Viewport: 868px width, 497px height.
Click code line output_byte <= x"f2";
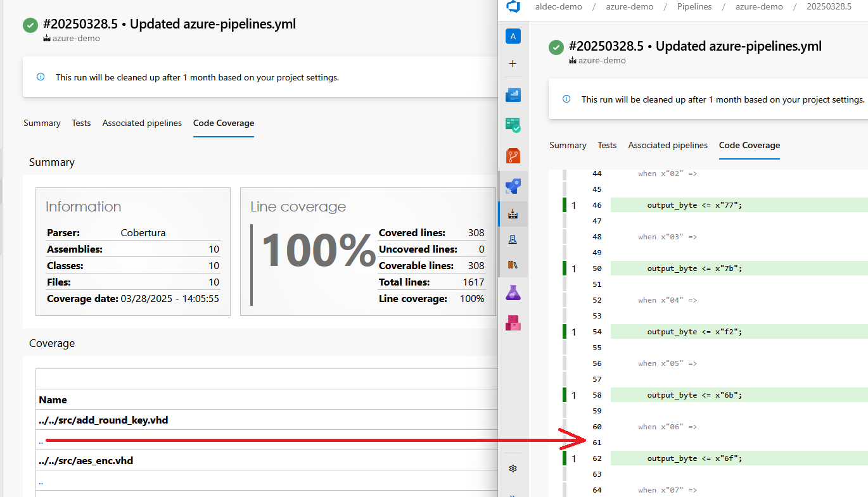pyautogui.click(x=694, y=332)
